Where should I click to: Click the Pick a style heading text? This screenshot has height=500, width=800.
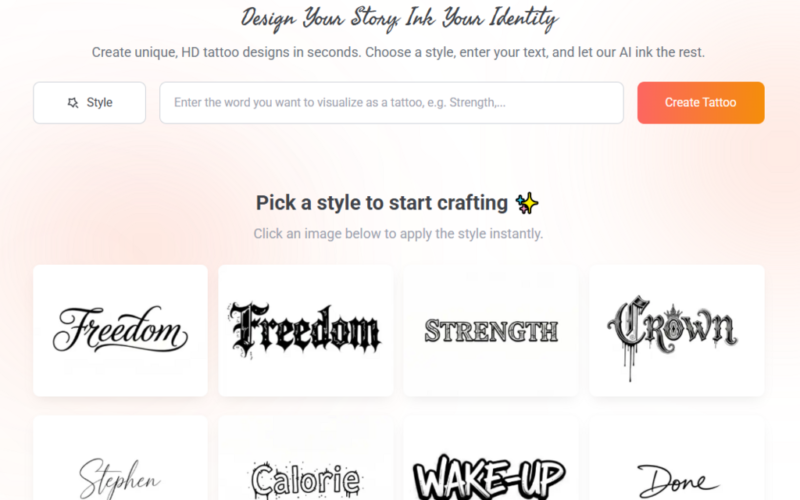tap(382, 203)
